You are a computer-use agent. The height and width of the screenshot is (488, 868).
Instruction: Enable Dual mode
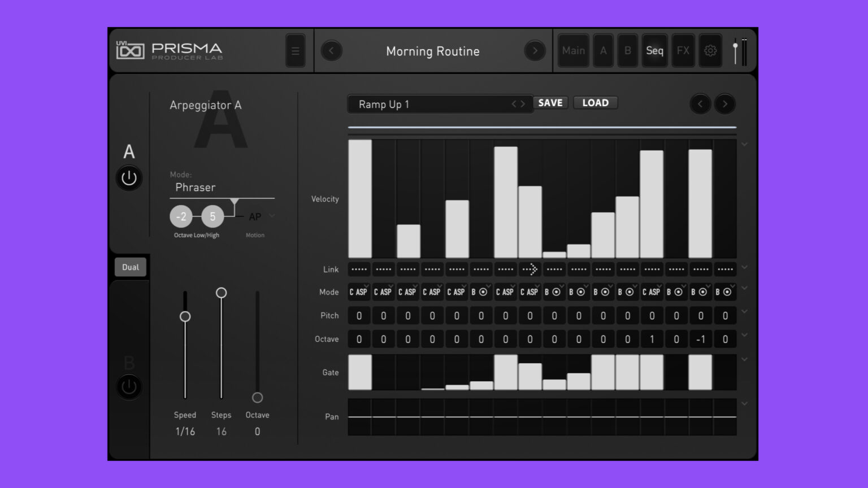coord(130,267)
